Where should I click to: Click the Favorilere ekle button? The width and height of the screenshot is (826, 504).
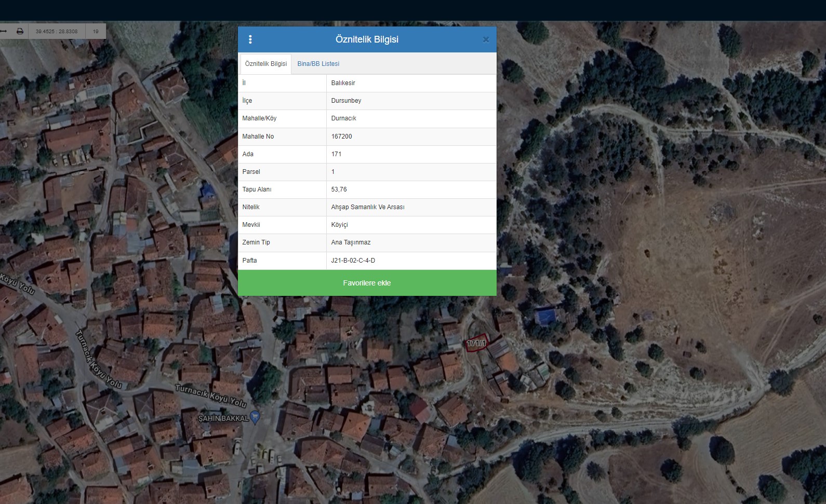[x=367, y=283]
